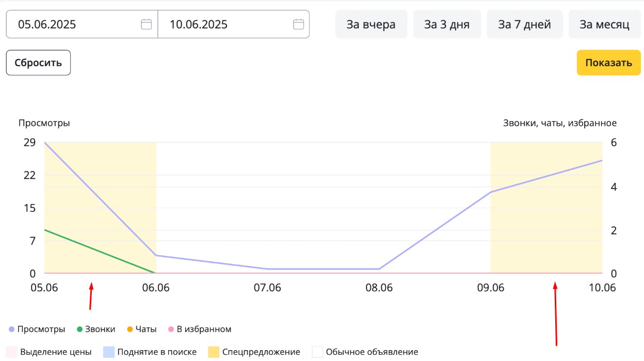Click the start date field 05.06.2025
The height and width of the screenshot is (361, 644).
pos(72,24)
